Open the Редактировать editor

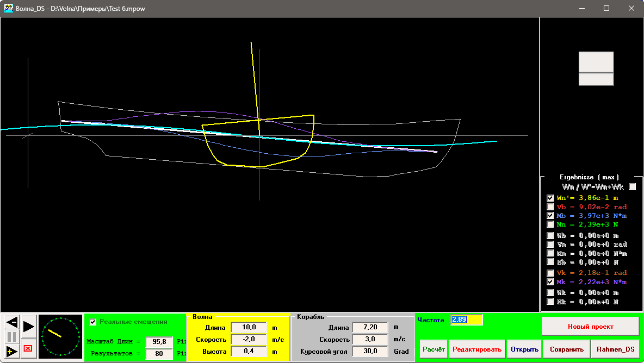click(x=477, y=349)
